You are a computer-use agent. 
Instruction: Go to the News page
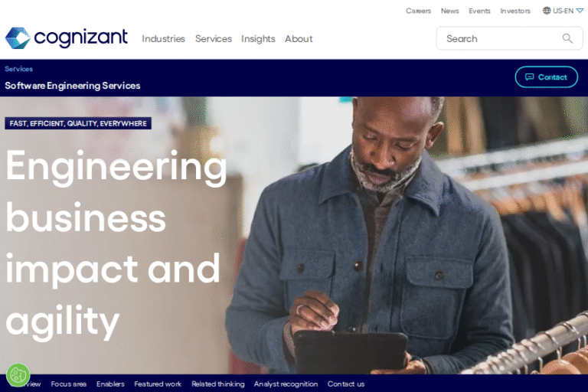449,11
